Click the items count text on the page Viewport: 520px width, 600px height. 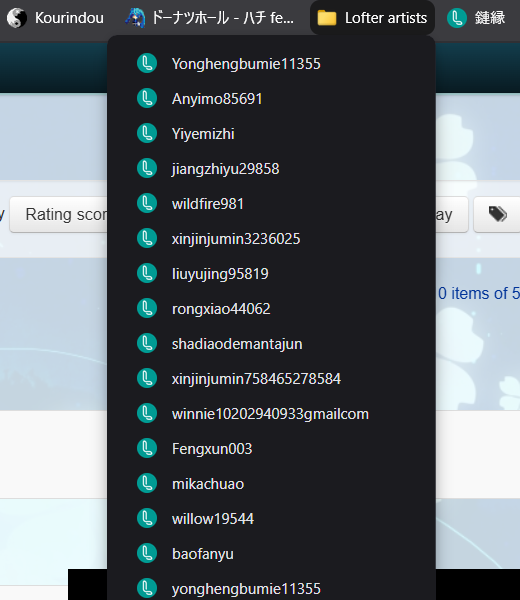click(479, 293)
